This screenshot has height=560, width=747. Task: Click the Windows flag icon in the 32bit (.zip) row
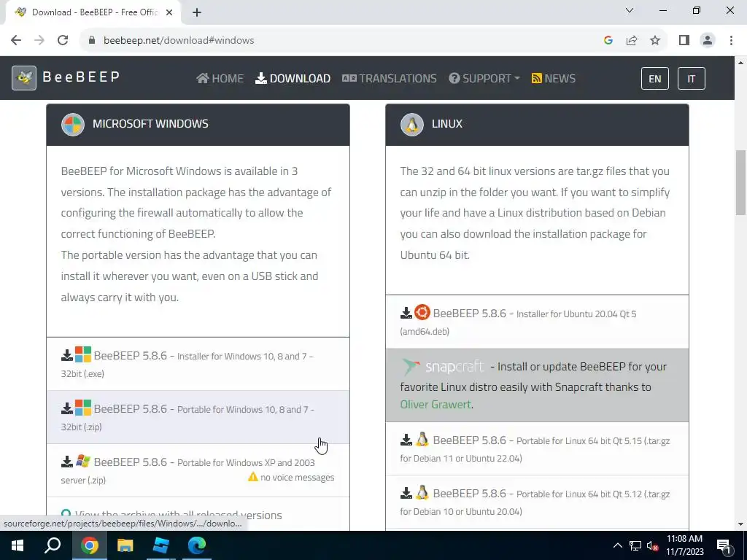click(x=83, y=408)
